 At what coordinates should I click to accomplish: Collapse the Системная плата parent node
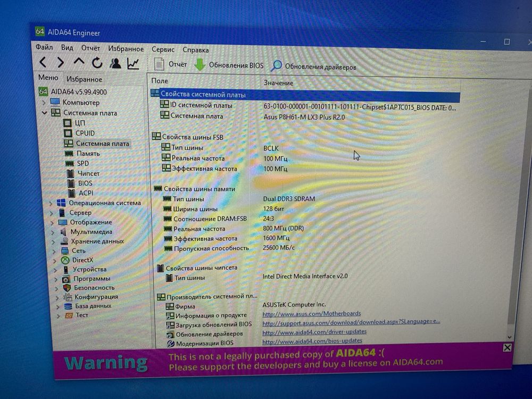coord(45,113)
